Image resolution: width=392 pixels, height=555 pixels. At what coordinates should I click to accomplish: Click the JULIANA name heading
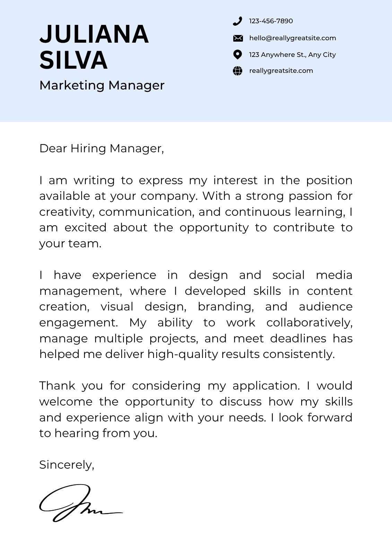coord(94,34)
